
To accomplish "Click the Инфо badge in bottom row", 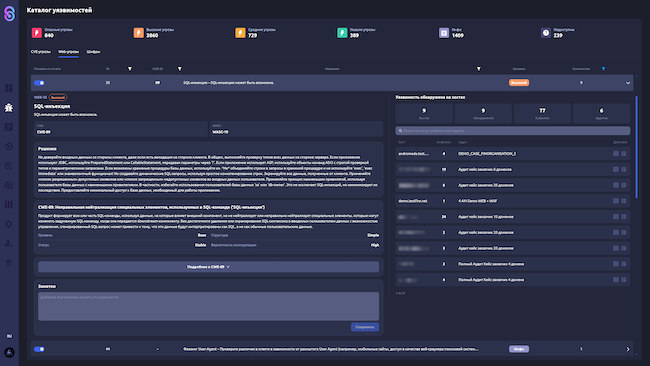I will [x=519, y=349].
